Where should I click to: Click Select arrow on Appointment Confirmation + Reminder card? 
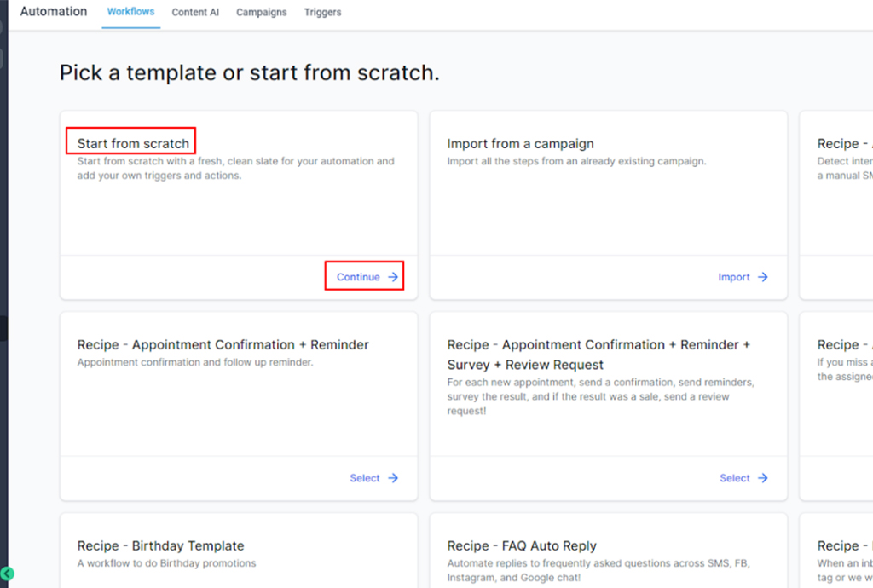coord(393,478)
